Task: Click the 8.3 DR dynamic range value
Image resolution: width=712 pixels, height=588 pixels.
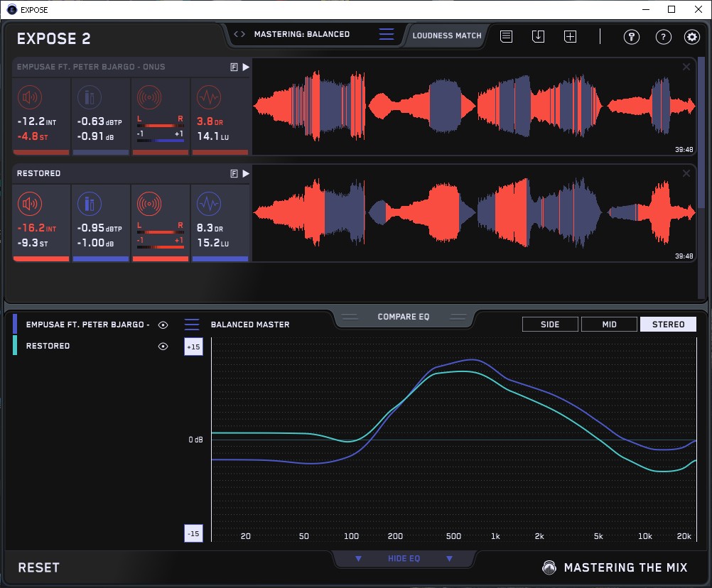Action: click(x=210, y=228)
